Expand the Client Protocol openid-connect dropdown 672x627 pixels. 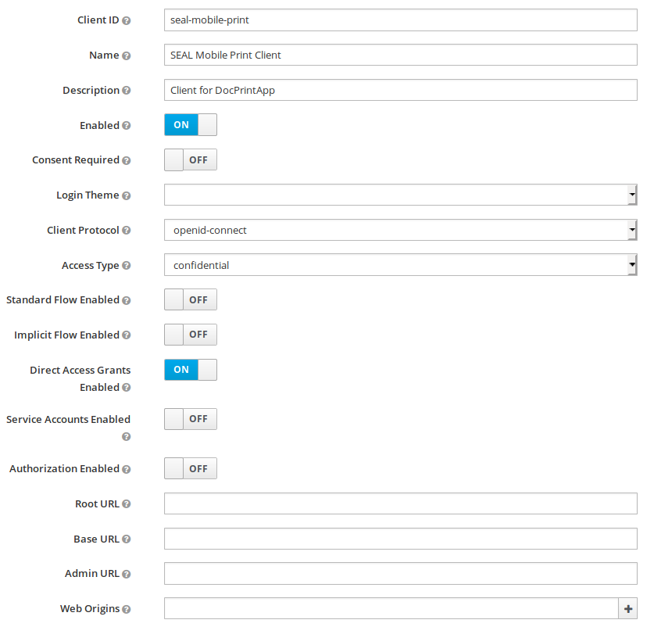click(400, 230)
